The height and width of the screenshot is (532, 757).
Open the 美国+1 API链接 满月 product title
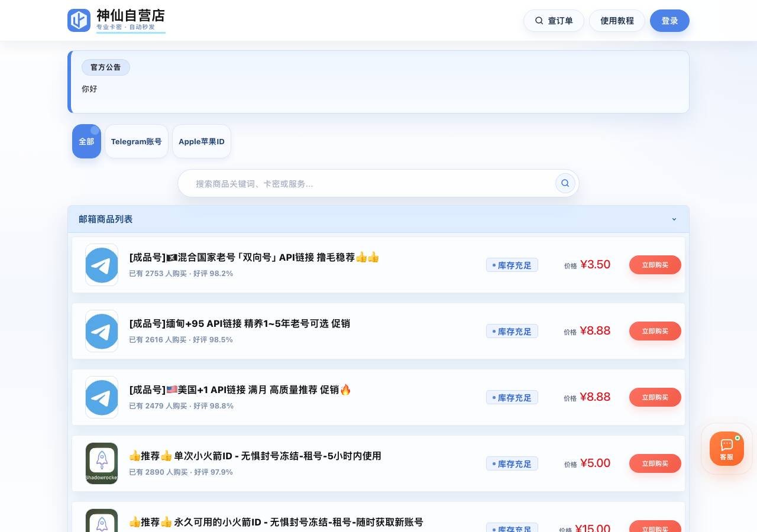coord(240,390)
